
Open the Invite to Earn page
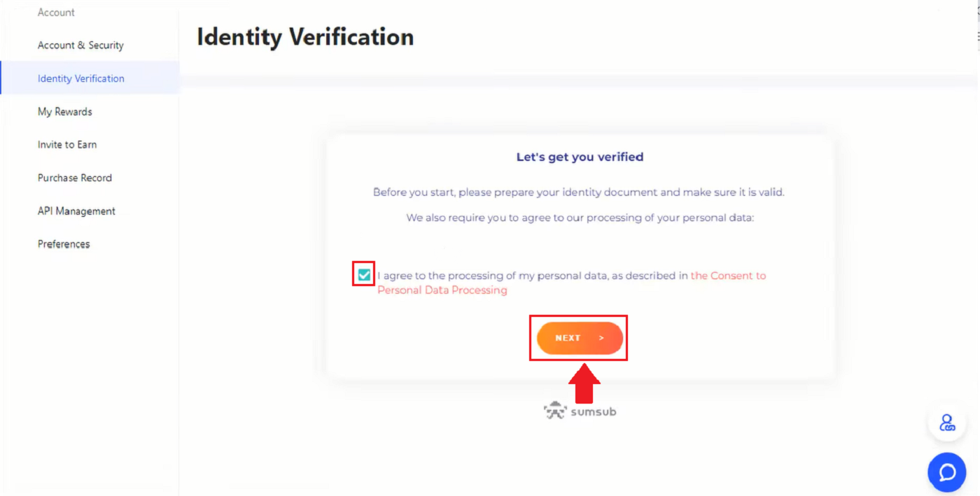click(66, 144)
